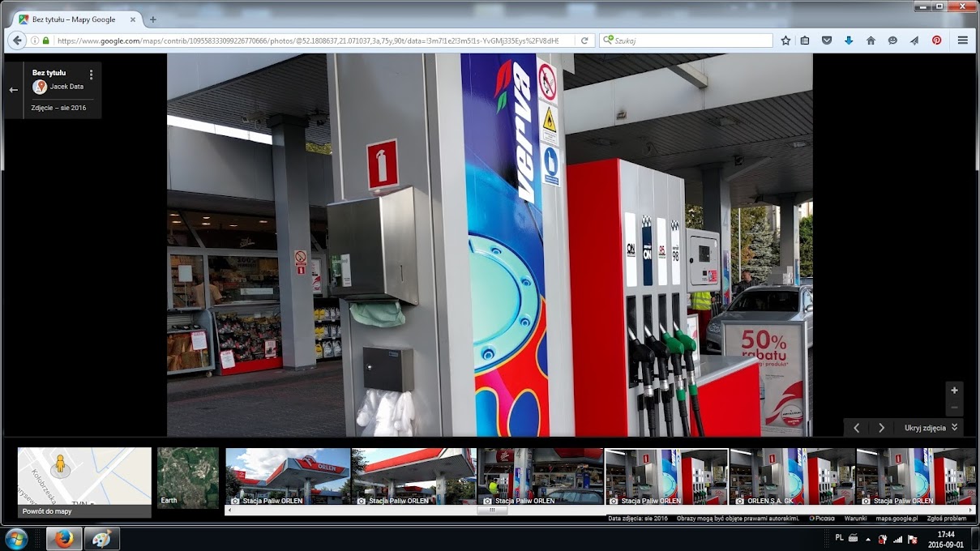Open the Windows Start button
This screenshot has width=980, height=551.
[x=16, y=539]
